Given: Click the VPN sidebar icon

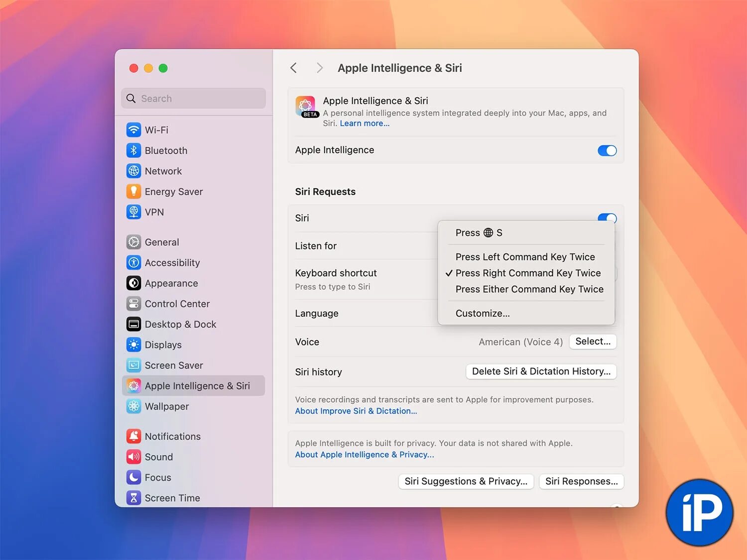Looking at the screenshot, I should click(133, 212).
